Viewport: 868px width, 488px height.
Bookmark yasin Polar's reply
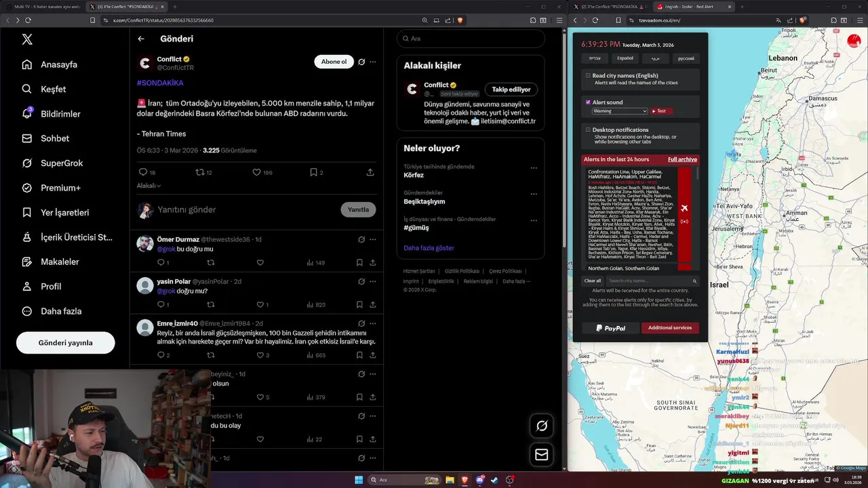(x=359, y=304)
